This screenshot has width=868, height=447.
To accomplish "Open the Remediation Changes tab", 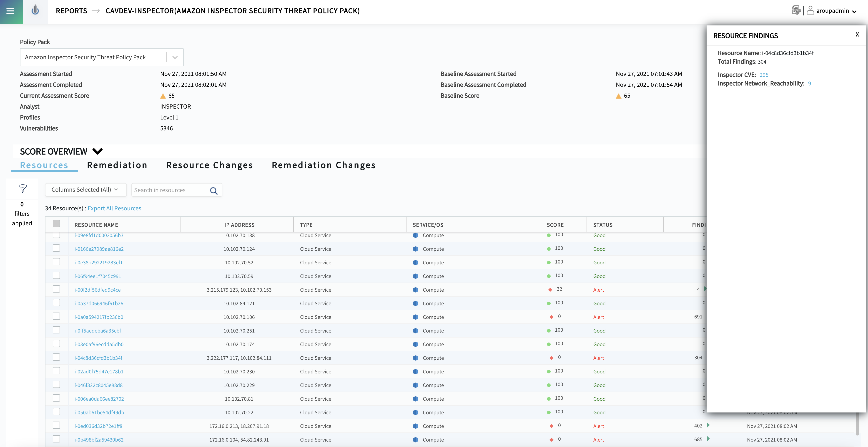I will [324, 165].
